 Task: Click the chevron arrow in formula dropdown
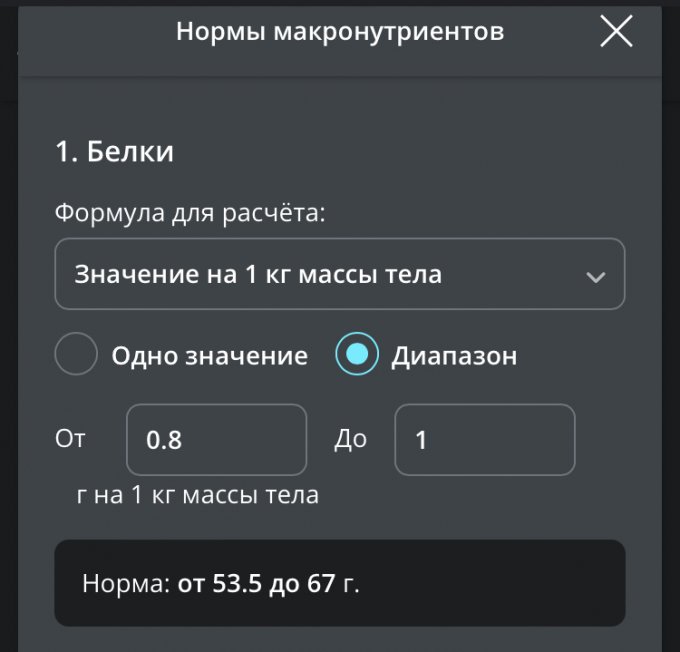pyautogui.click(x=596, y=276)
